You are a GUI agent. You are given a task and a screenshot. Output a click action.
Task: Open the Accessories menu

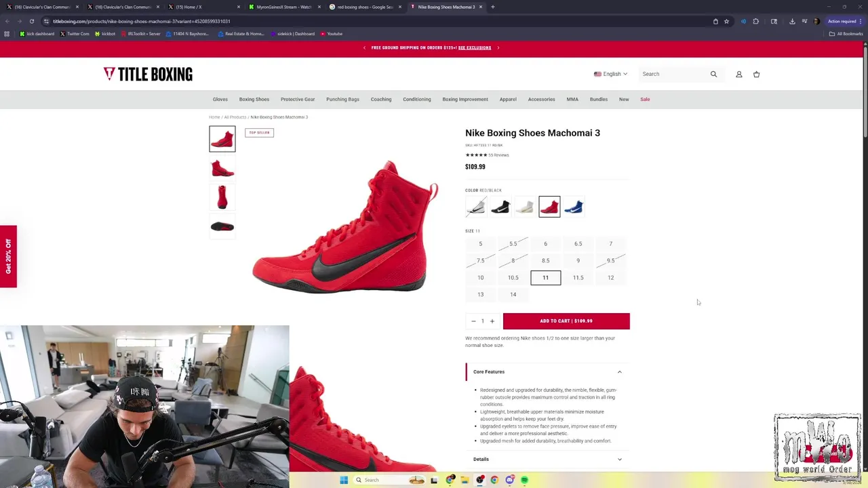click(541, 100)
